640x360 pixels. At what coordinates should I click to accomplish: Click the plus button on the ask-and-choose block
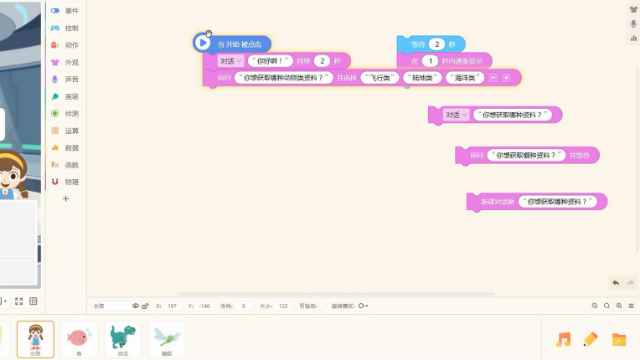(x=506, y=78)
